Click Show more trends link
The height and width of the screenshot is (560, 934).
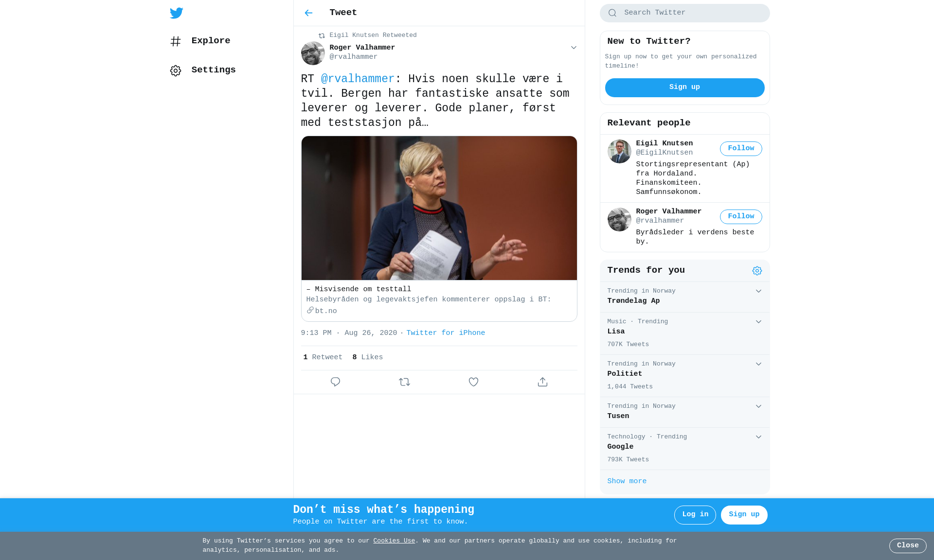[x=627, y=481]
